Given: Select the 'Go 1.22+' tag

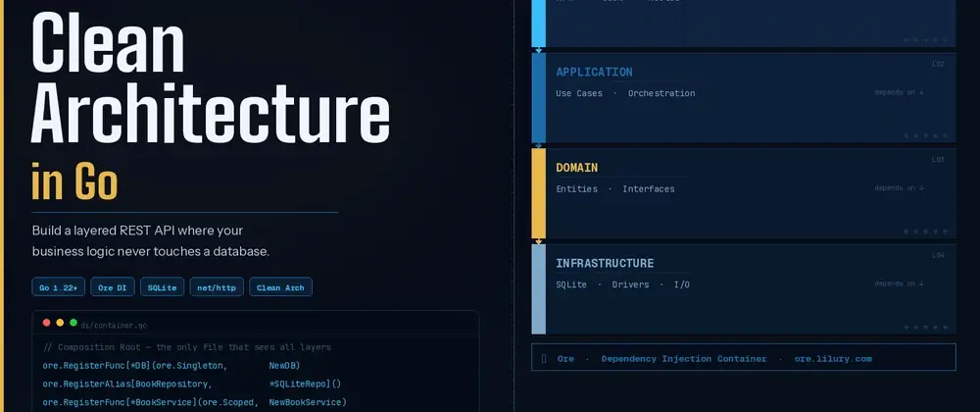Looking at the screenshot, I should tap(58, 287).
